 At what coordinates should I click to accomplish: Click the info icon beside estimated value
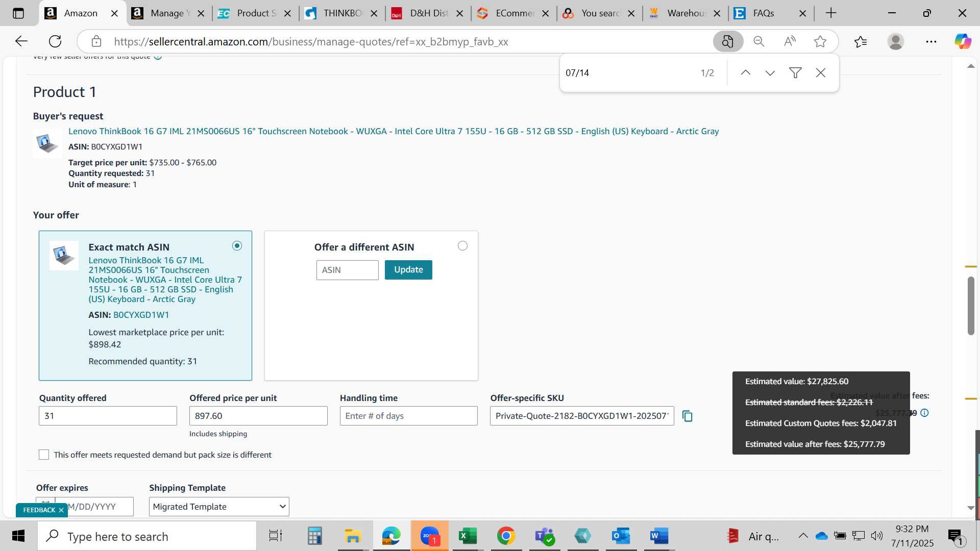pyautogui.click(x=924, y=413)
